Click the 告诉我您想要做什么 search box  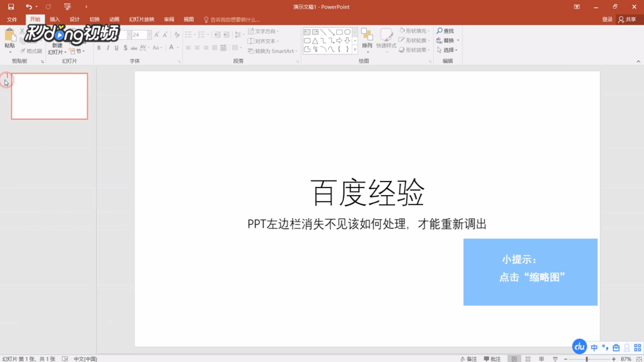(232, 19)
